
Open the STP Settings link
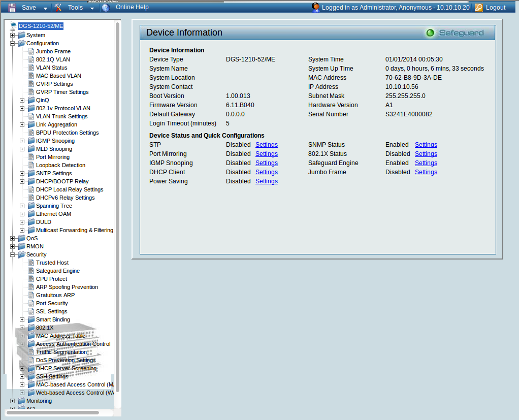[266, 145]
